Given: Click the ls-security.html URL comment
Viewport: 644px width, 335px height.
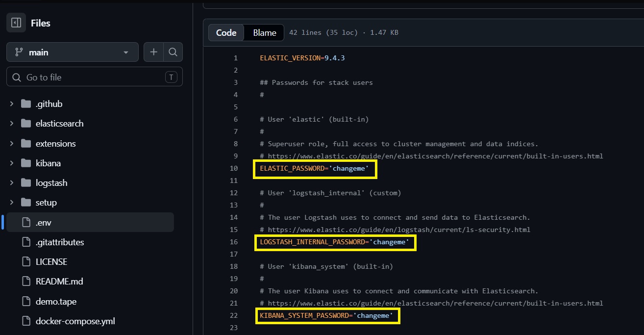Looking at the screenshot, I should tap(395, 230).
